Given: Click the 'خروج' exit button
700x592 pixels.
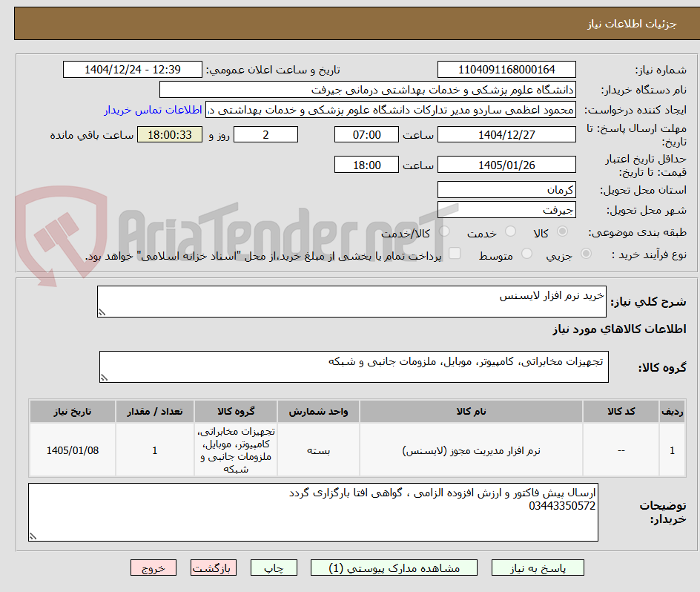Looking at the screenshot, I should click(153, 568).
